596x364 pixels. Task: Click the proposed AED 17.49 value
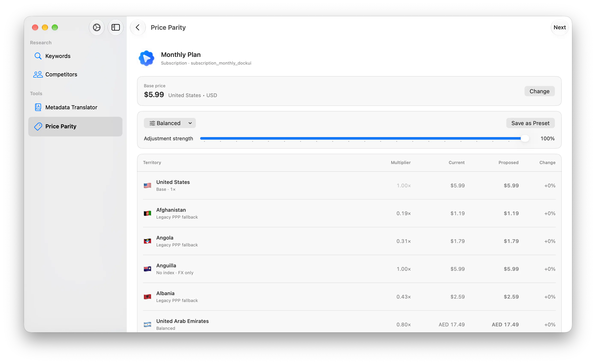point(505,324)
